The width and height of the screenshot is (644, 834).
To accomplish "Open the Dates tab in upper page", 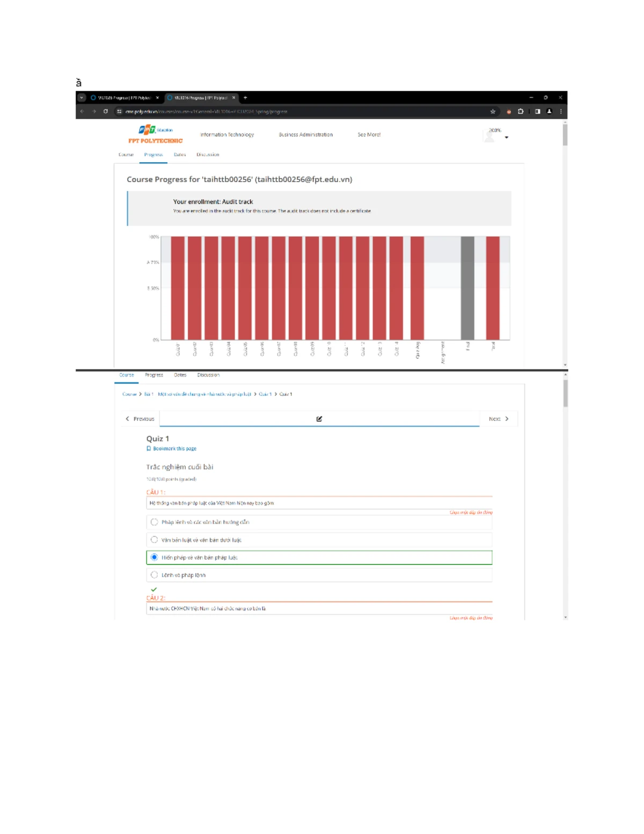I will pos(180,155).
